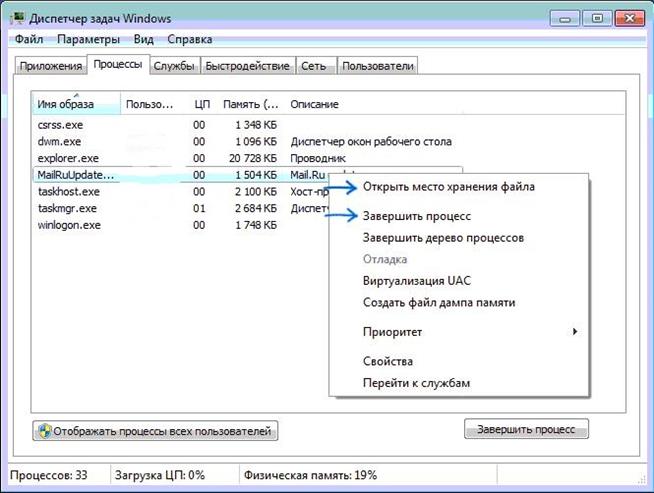Switch to the Службы tab
Viewport: 654px width, 493px height.
(175, 66)
